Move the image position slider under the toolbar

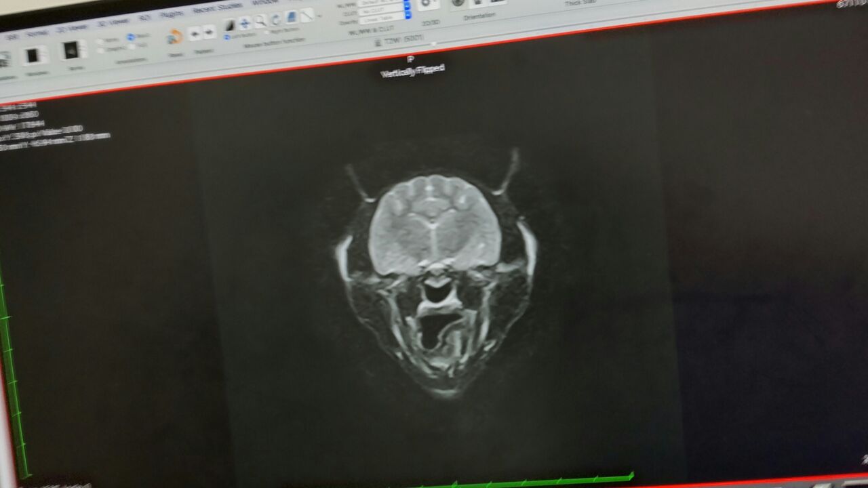click(434, 45)
